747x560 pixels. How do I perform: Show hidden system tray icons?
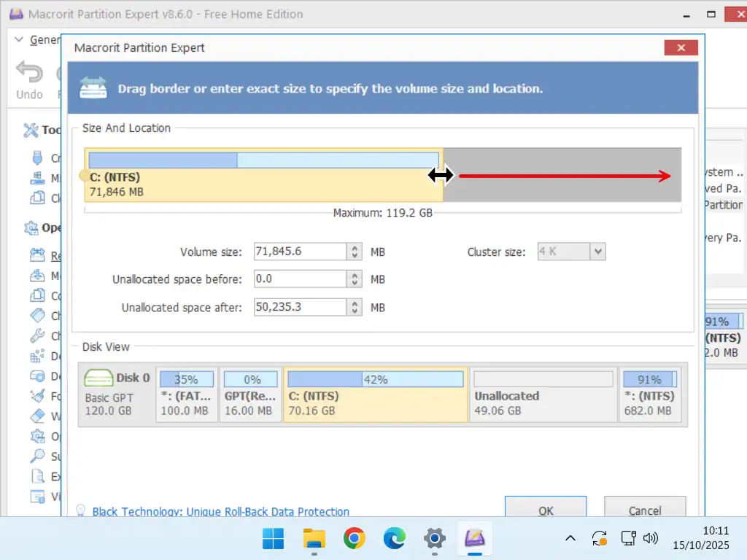pyautogui.click(x=570, y=539)
